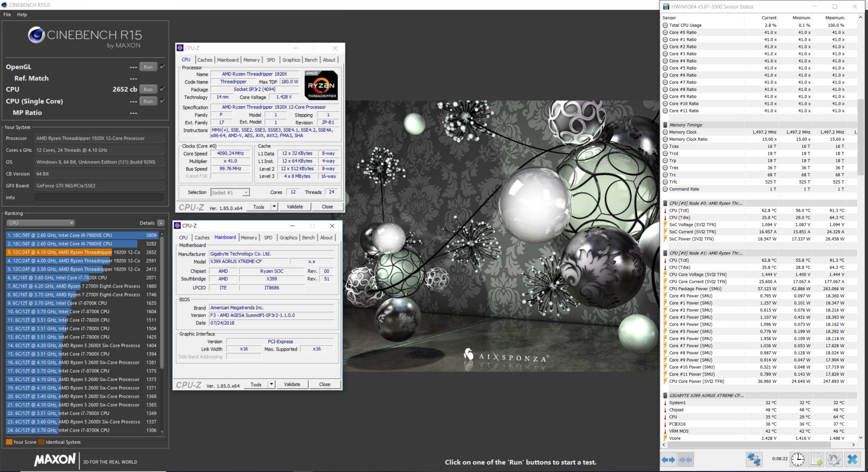868x472 pixels.
Task: Expand the ranking Details arrow
Action: pos(160,223)
